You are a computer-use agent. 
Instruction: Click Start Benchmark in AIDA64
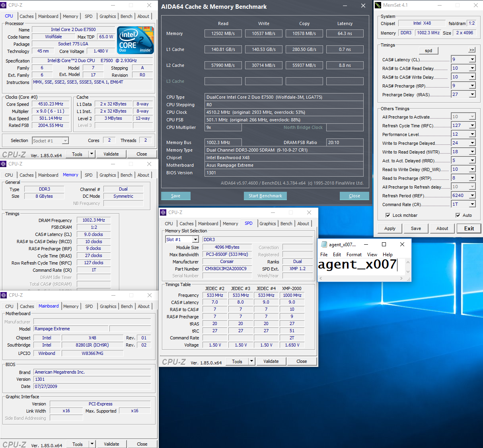tap(265, 196)
